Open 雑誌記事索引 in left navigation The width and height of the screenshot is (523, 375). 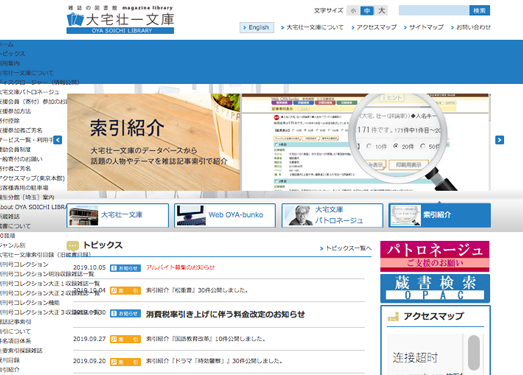tap(16, 322)
